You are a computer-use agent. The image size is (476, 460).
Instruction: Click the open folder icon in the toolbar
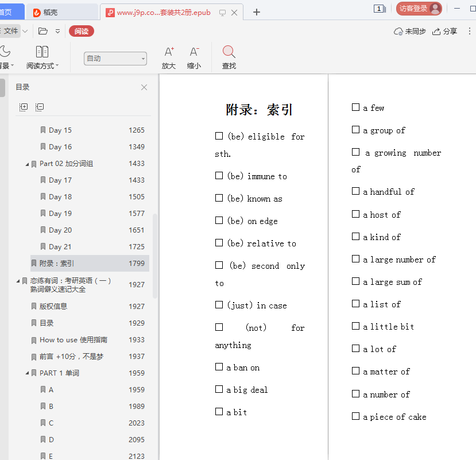point(43,32)
